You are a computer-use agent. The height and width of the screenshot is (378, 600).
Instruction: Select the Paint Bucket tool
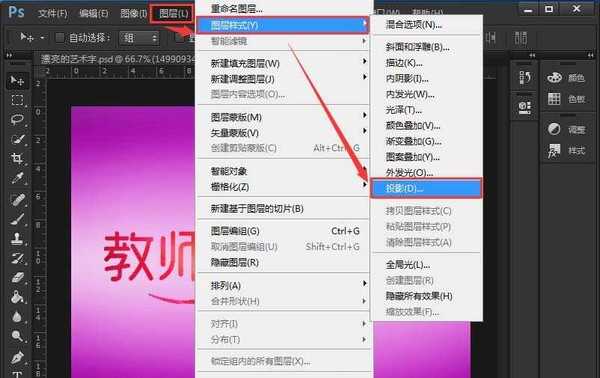tap(17, 297)
